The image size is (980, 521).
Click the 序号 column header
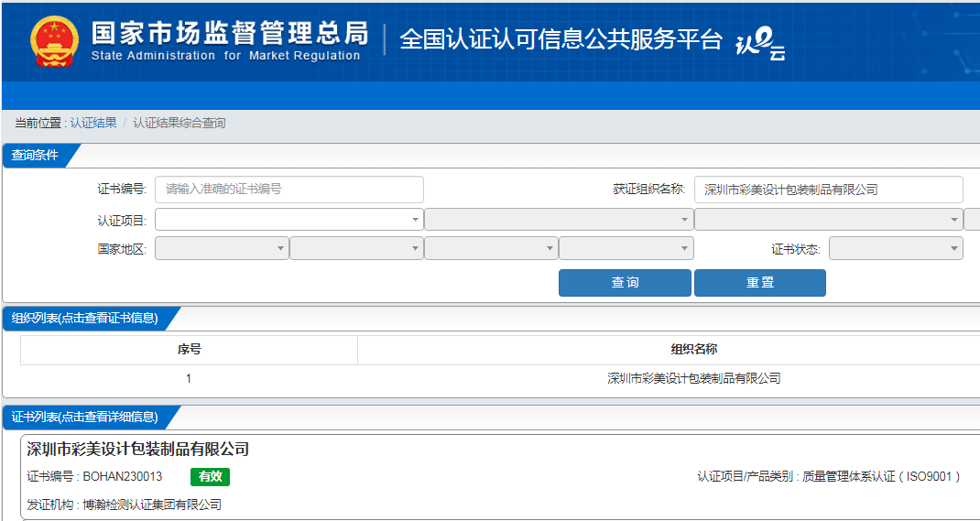pos(189,350)
